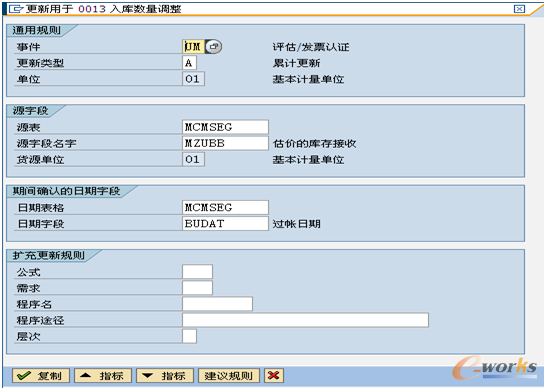This screenshot has width=547, height=390.
Task: Click the 源字段名字 field MZUBB
Action: coord(225,143)
